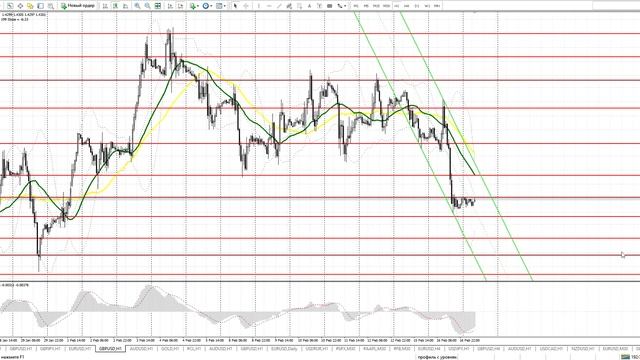Open the Strategy Tester magnifier icon
640x360 pixels.
(51, 6)
